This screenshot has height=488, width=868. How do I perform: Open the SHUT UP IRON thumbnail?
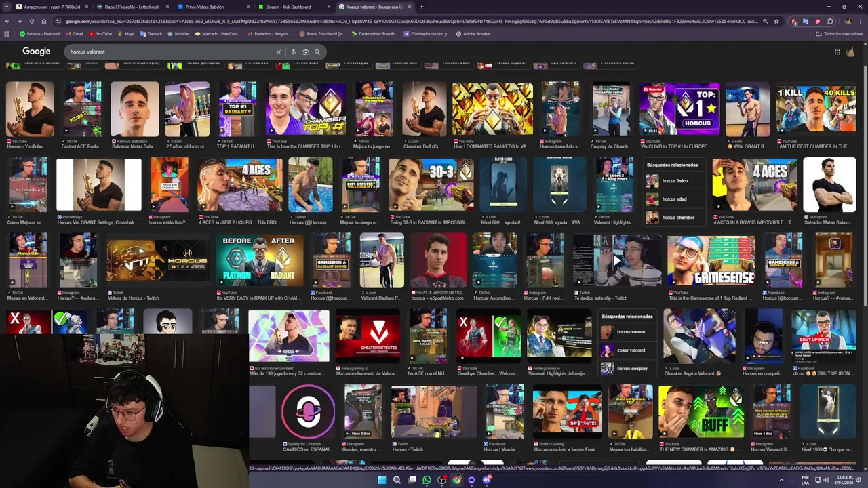(823, 335)
